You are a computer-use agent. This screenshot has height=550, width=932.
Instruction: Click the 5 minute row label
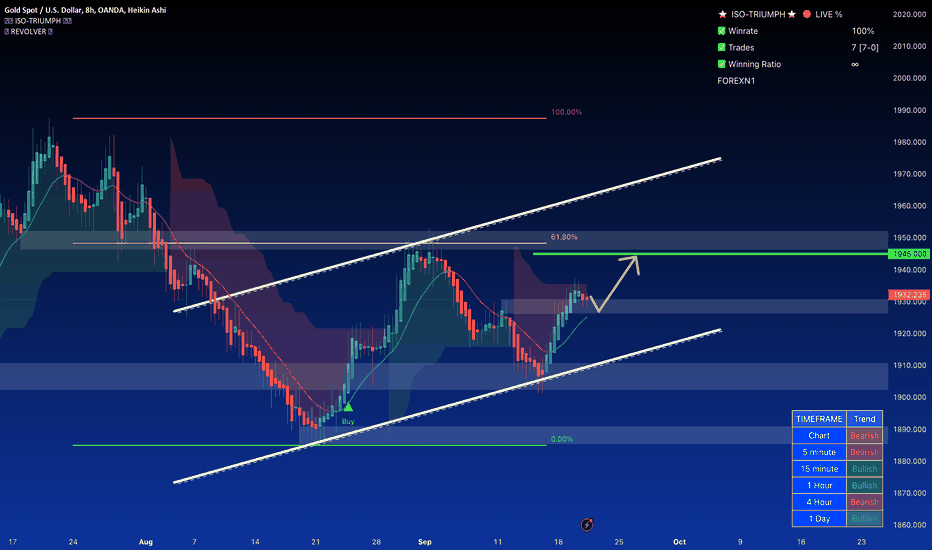[x=819, y=452]
